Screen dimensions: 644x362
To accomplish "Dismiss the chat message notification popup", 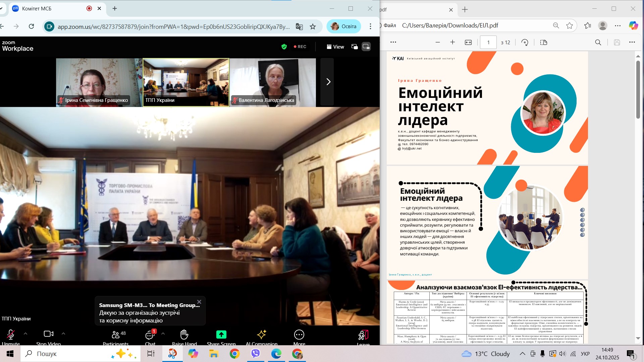I will point(199,302).
